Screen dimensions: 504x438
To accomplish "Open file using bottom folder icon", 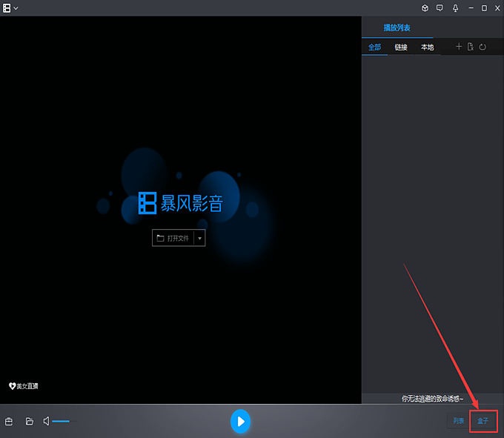I will pyautogui.click(x=29, y=421).
